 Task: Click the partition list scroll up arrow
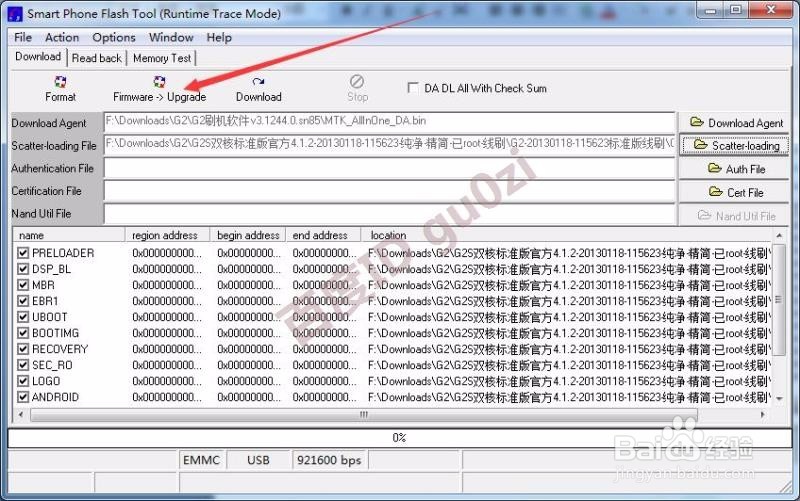click(779, 235)
